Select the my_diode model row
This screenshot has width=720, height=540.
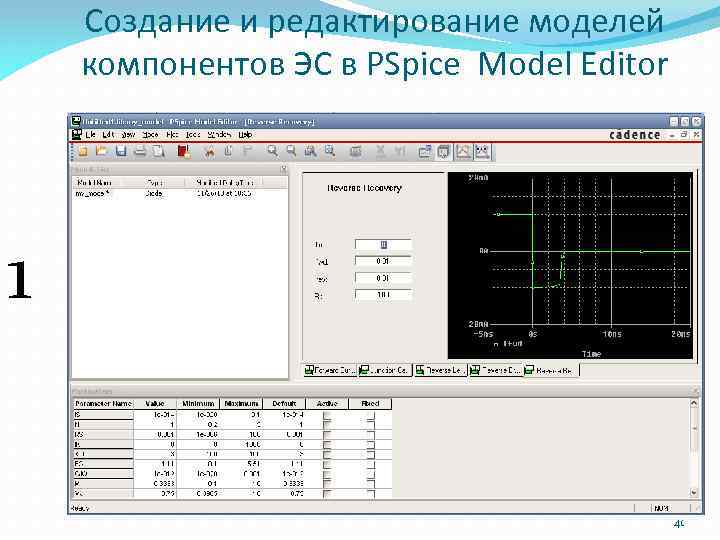[x=180, y=194]
